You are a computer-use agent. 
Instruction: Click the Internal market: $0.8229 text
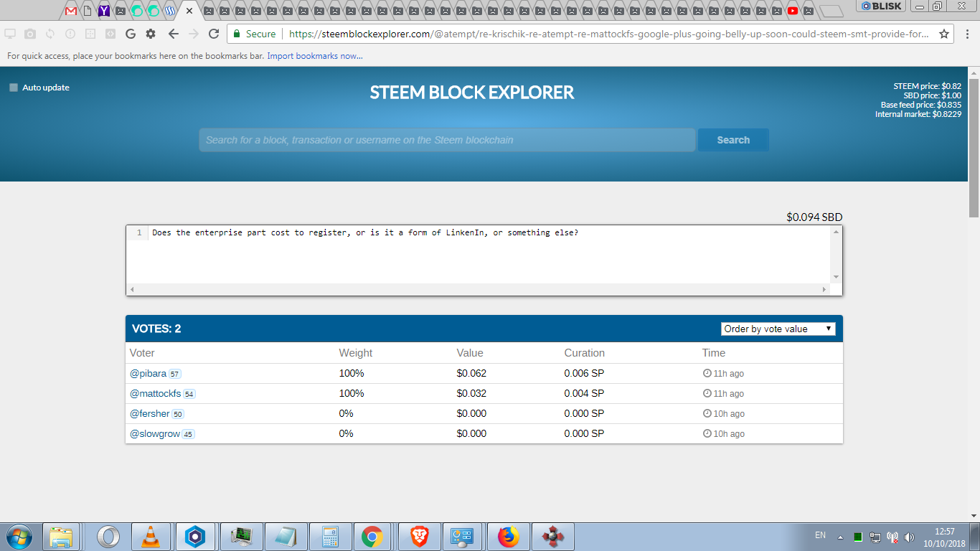tap(918, 114)
